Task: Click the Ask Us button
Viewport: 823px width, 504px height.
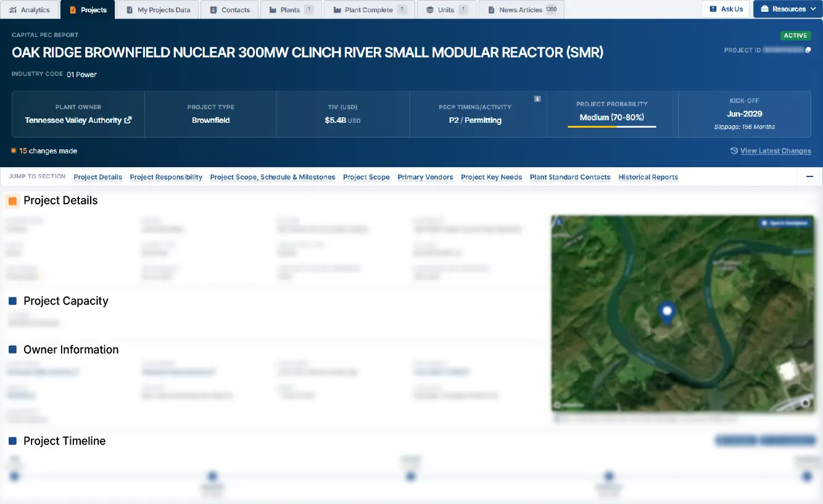Action: (x=726, y=9)
